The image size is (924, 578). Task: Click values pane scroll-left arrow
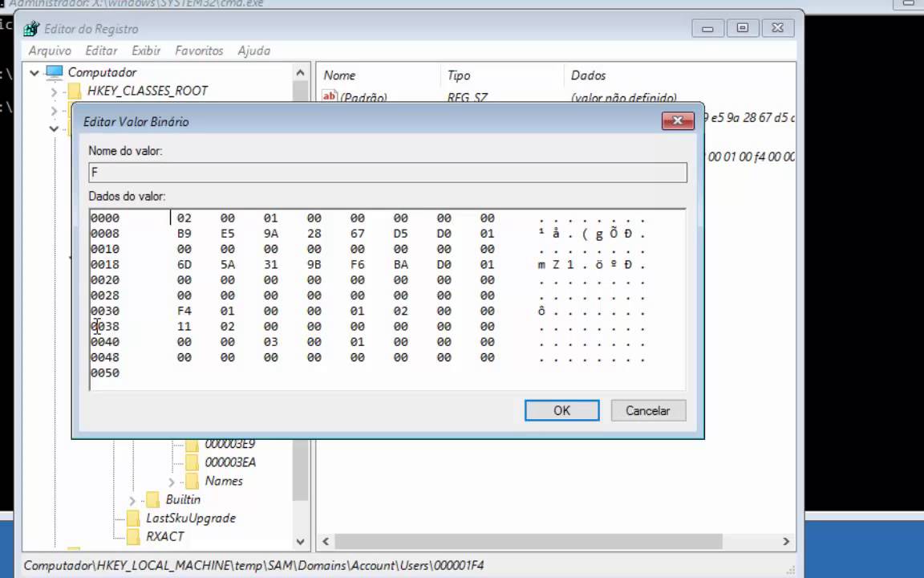coord(326,541)
